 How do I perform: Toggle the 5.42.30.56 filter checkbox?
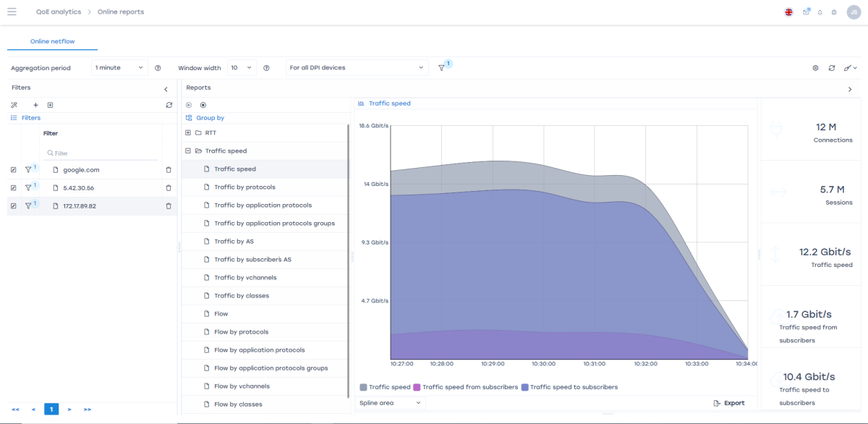pyautogui.click(x=14, y=187)
